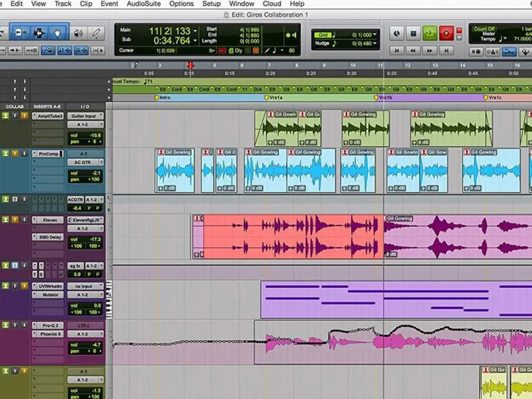Click the AmpliTube3 track collaboration share icon
This screenshot has width=532, height=399.
point(5,115)
